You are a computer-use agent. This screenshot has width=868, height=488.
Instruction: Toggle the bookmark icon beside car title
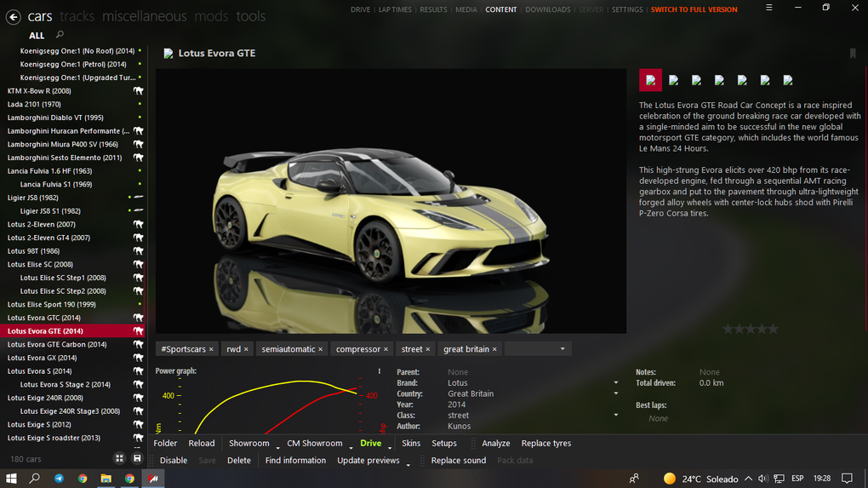click(x=853, y=53)
